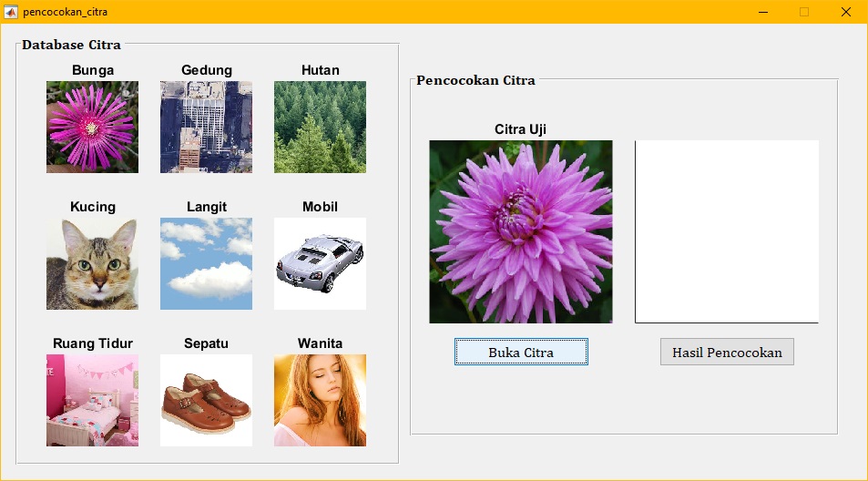Viewport: 868px width, 481px height.
Task: Select the Gedung building image
Action: click(x=206, y=127)
